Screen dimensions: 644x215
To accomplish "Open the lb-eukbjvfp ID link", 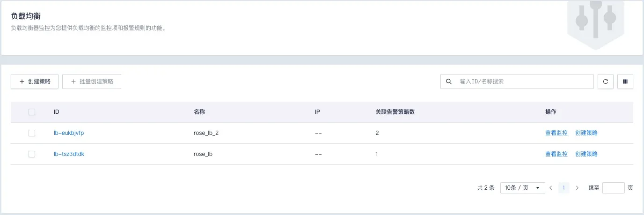I will click(69, 133).
